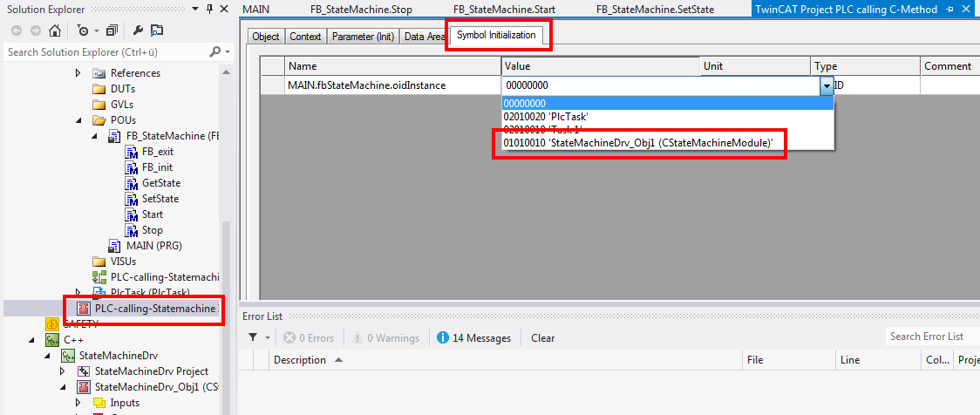Select MAIN (PRG) in tree

click(x=153, y=246)
